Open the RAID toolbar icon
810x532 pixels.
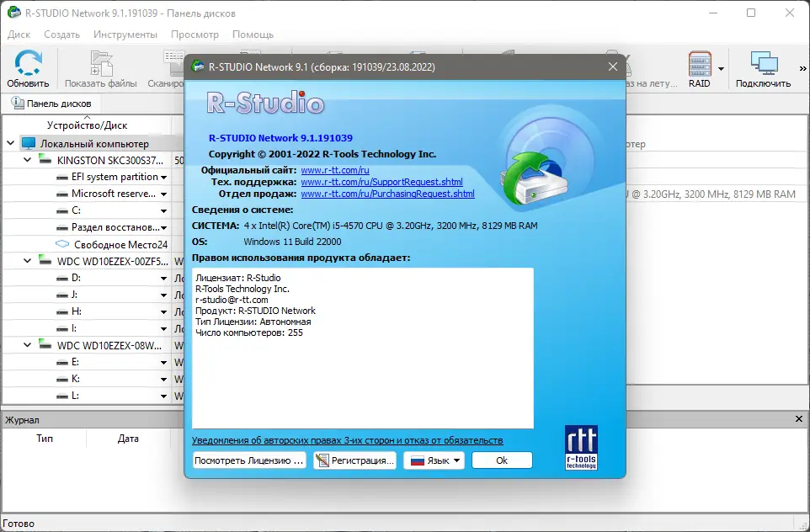(x=700, y=69)
